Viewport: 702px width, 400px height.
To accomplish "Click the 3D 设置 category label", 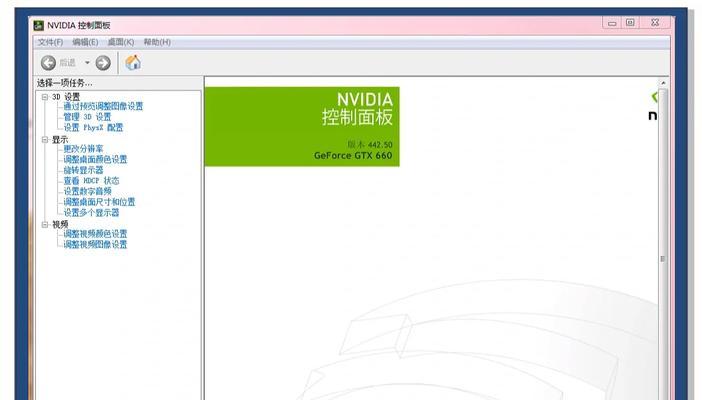I will (x=66, y=97).
